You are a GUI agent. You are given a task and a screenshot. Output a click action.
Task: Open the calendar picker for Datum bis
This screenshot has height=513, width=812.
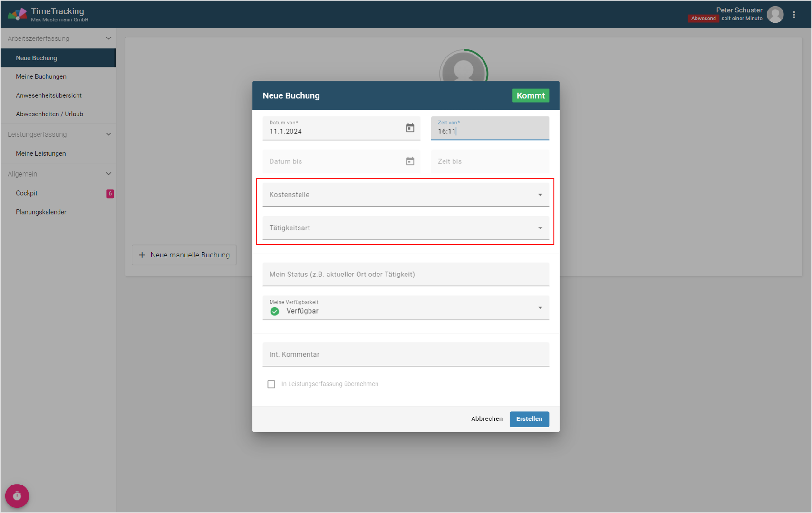pyautogui.click(x=410, y=161)
